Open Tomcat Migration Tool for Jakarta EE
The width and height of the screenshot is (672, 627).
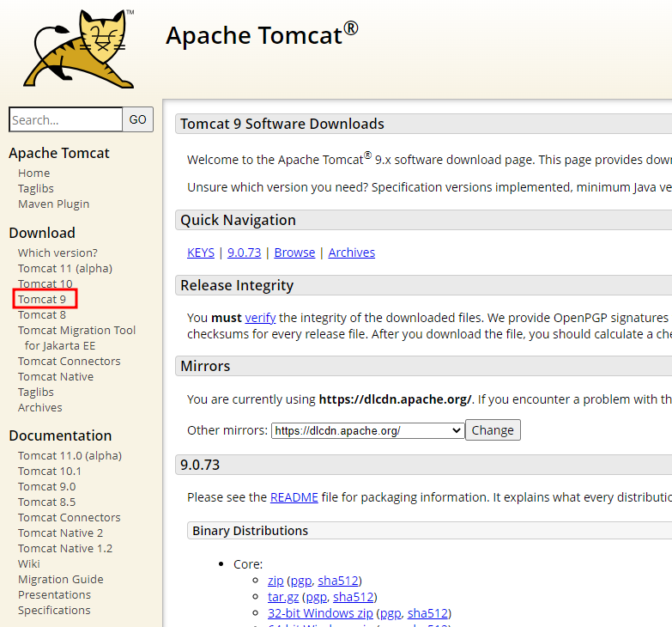click(x=76, y=338)
